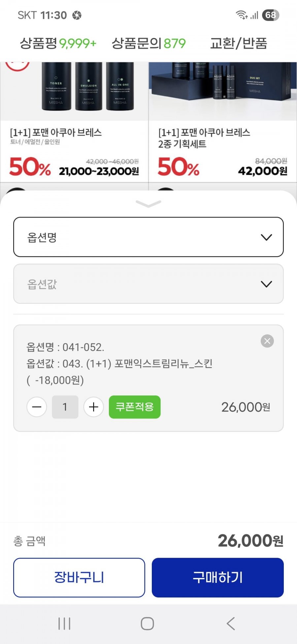Image resolution: width=297 pixels, height=644 pixels.
Task: Tap the Android home navigation icon
Action: tap(147, 624)
